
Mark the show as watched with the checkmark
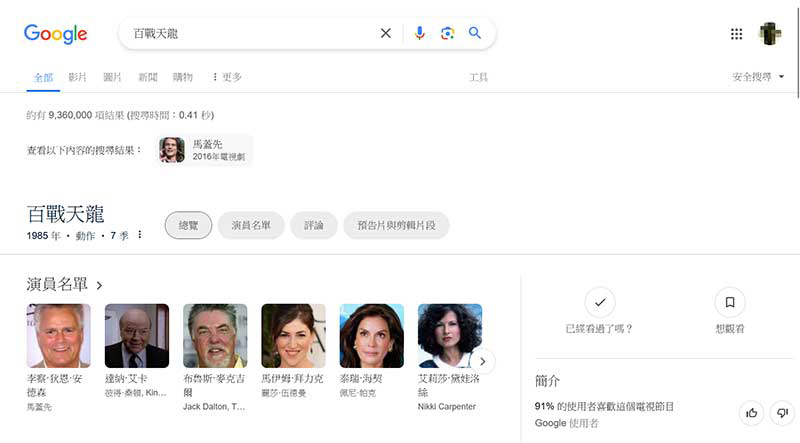(600, 303)
